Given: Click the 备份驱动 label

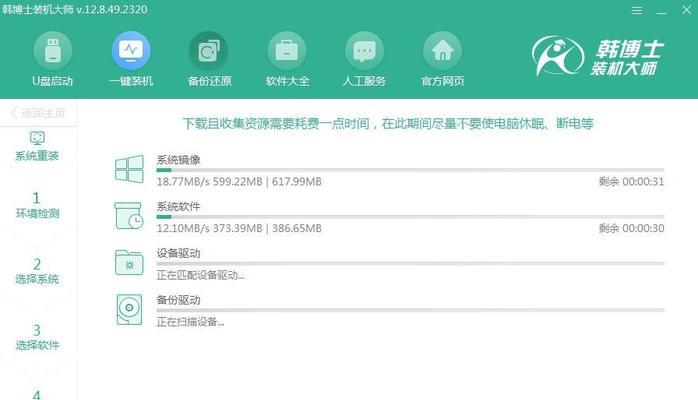Looking at the screenshot, I should point(178,300).
